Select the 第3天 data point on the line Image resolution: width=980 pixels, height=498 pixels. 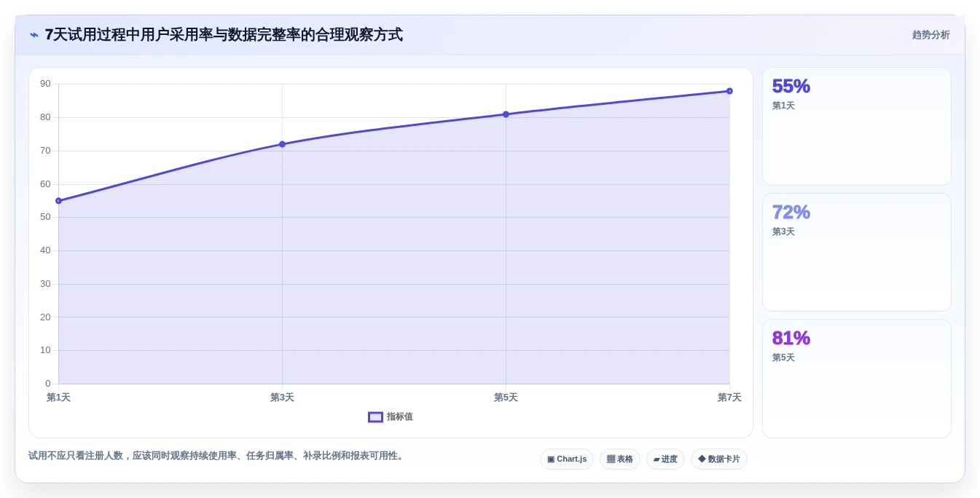click(x=282, y=144)
